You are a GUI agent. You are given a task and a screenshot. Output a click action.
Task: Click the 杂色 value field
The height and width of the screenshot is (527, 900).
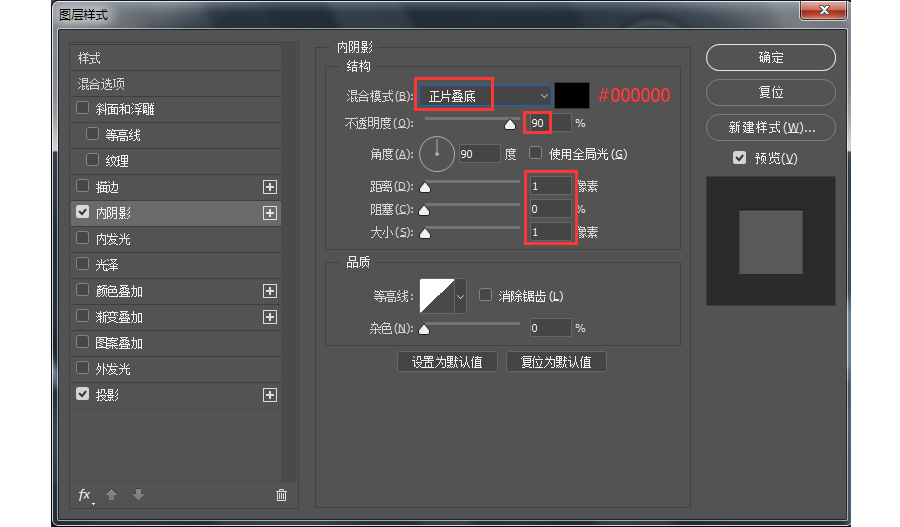click(x=550, y=328)
